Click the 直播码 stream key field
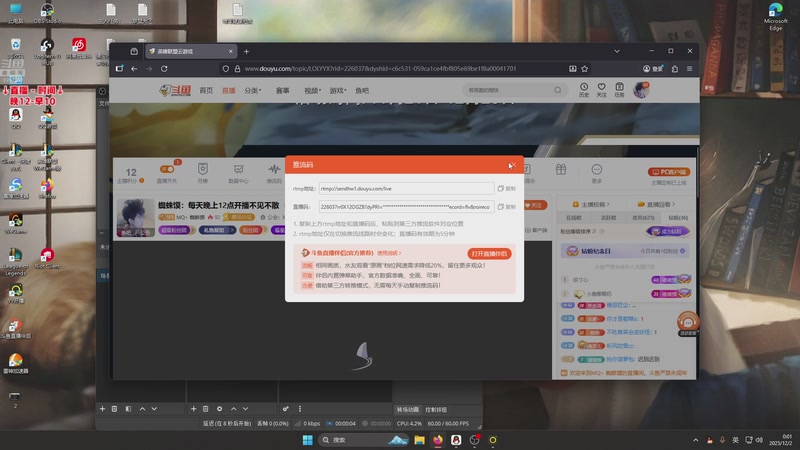This screenshot has height=450, width=800. click(406, 207)
